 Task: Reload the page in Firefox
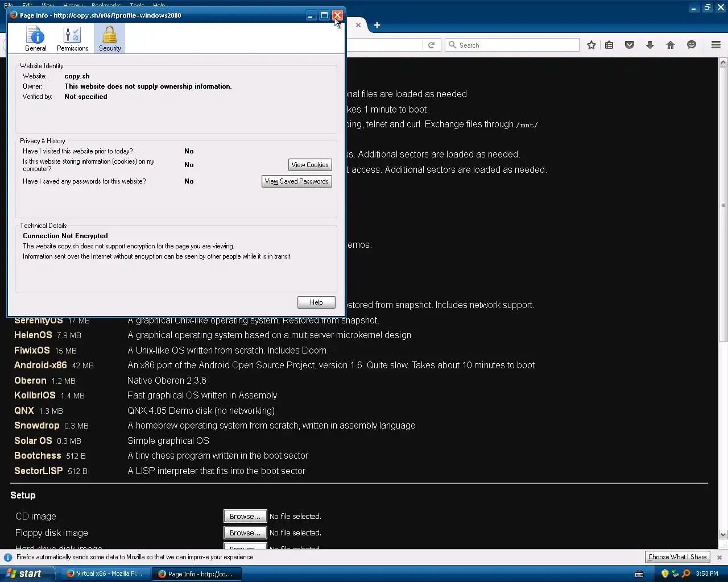pos(431,45)
